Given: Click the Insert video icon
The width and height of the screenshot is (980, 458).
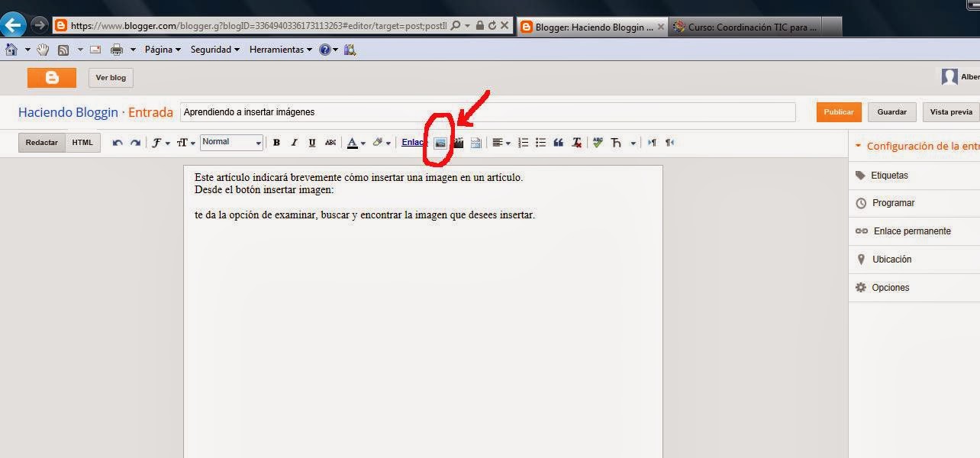Looking at the screenshot, I should (457, 142).
